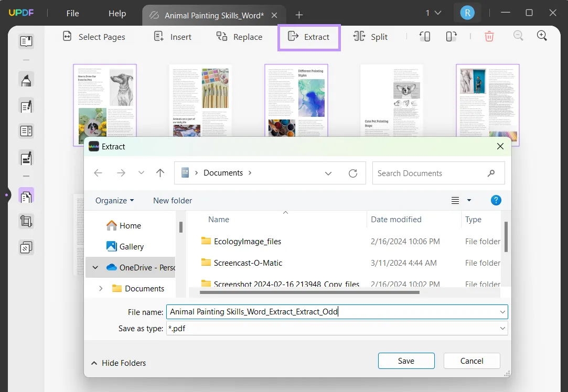Click the Extract pages tool
The height and width of the screenshot is (392, 568).
pyautogui.click(x=308, y=37)
